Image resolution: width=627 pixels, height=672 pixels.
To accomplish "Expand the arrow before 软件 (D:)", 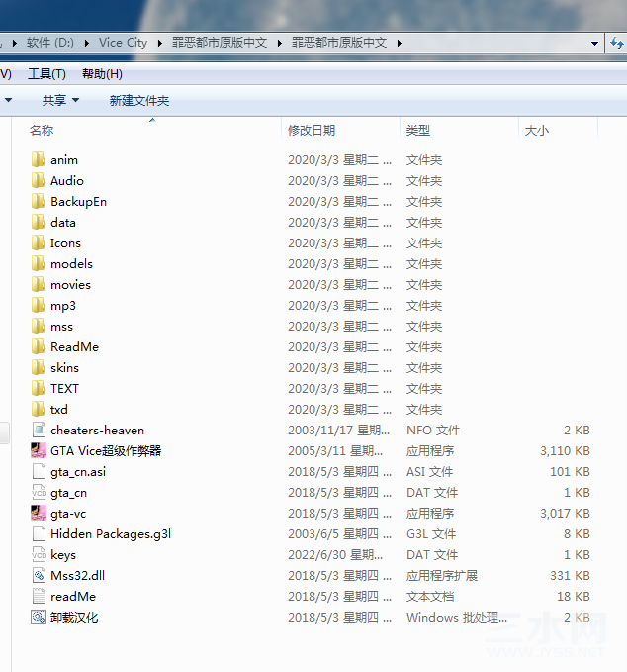I will (15, 43).
